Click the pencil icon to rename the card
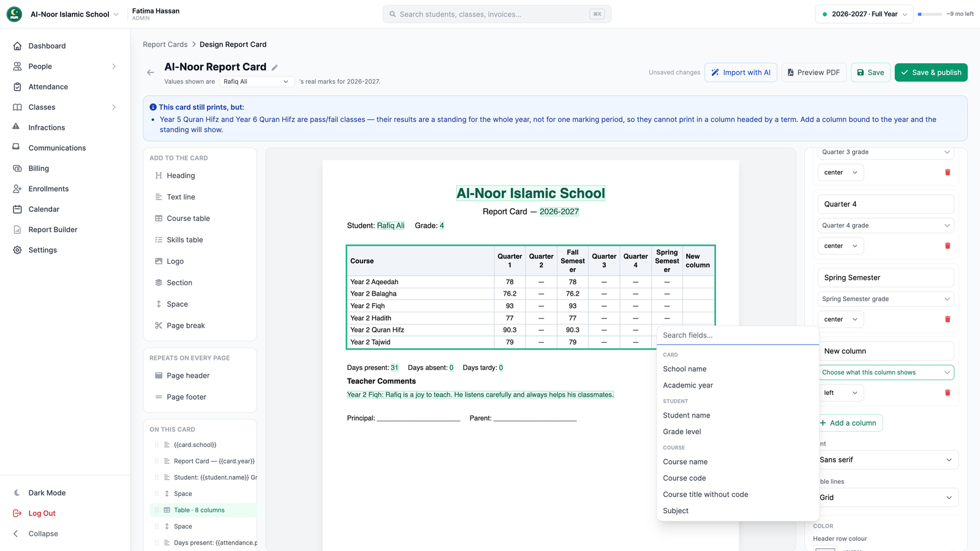Viewport: 980px width, 551px height. pyautogui.click(x=275, y=68)
